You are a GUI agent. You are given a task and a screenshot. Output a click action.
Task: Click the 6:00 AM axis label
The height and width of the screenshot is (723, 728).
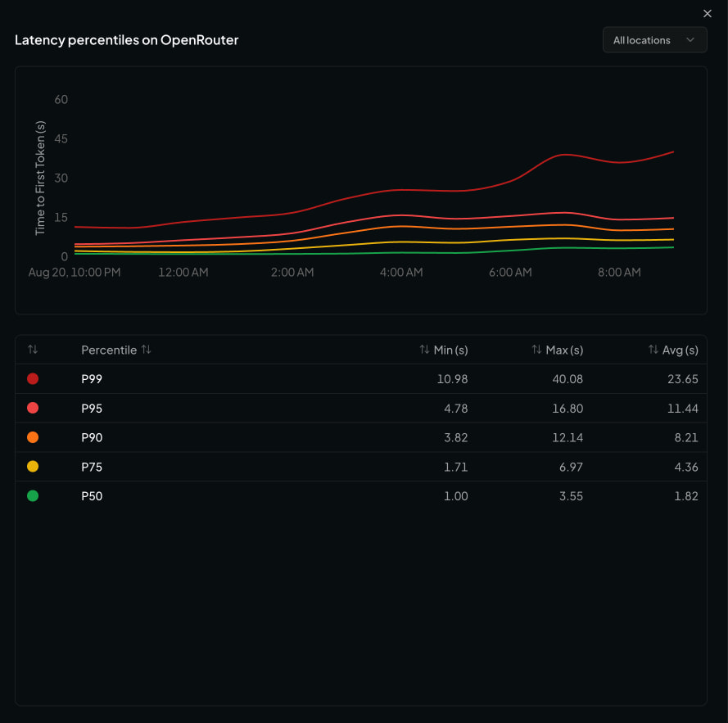510,272
